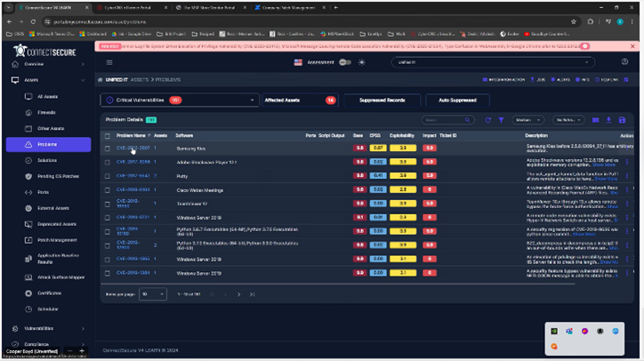Click the home icon in the breadcrumb

(101, 80)
